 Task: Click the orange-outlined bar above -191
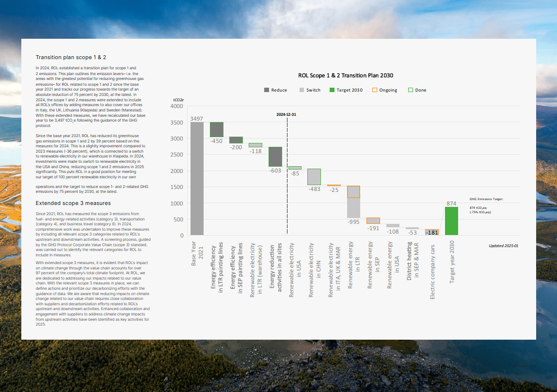coord(373,221)
